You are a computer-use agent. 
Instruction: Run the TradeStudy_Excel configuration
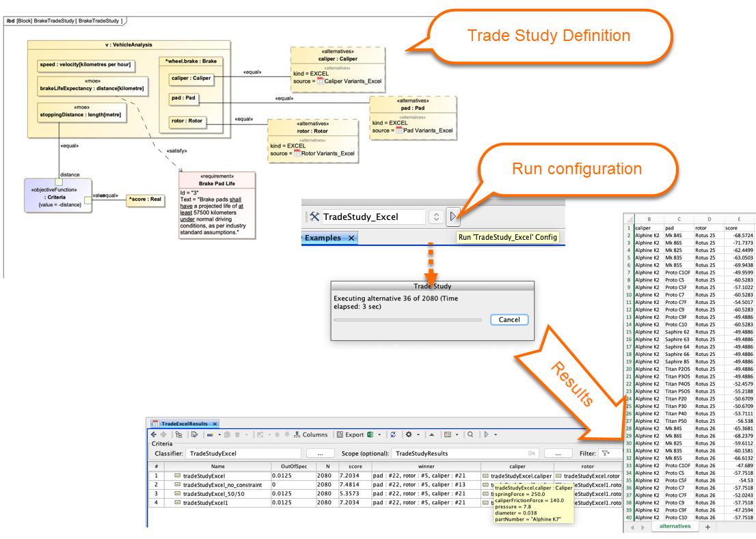tap(454, 217)
